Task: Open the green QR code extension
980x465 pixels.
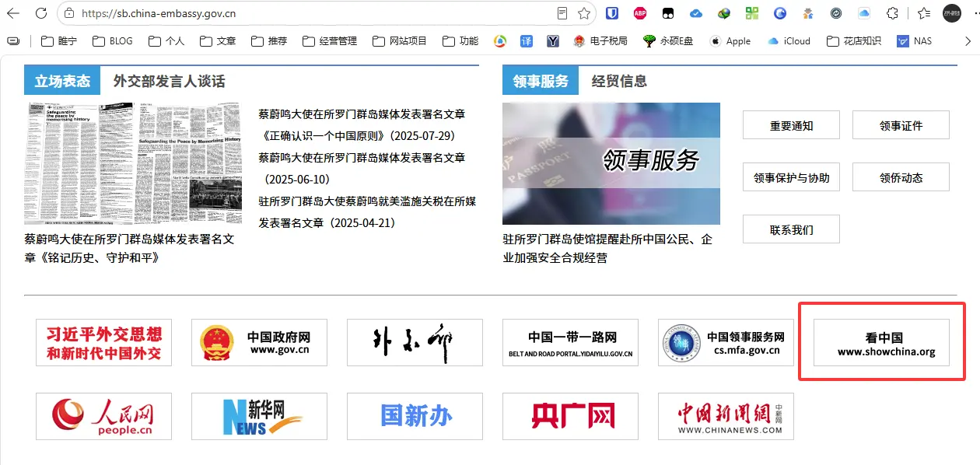Action: pyautogui.click(x=752, y=13)
